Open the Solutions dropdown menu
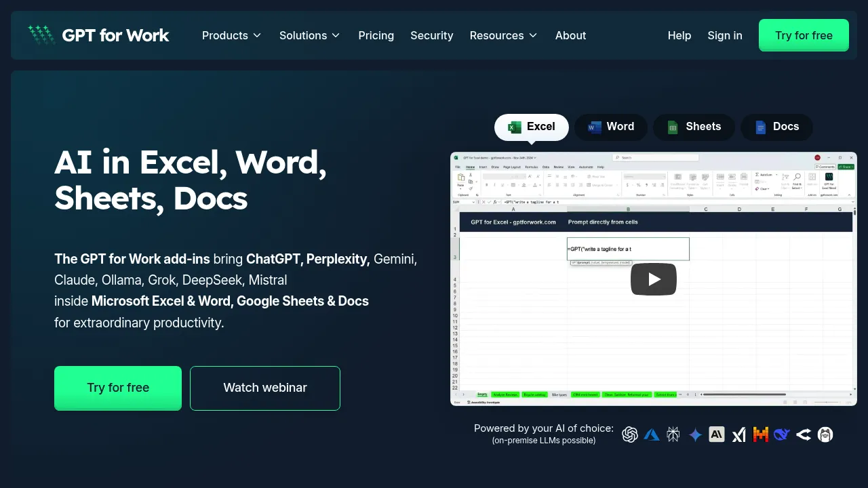Screen dimensions: 868x488 click(x=310, y=35)
